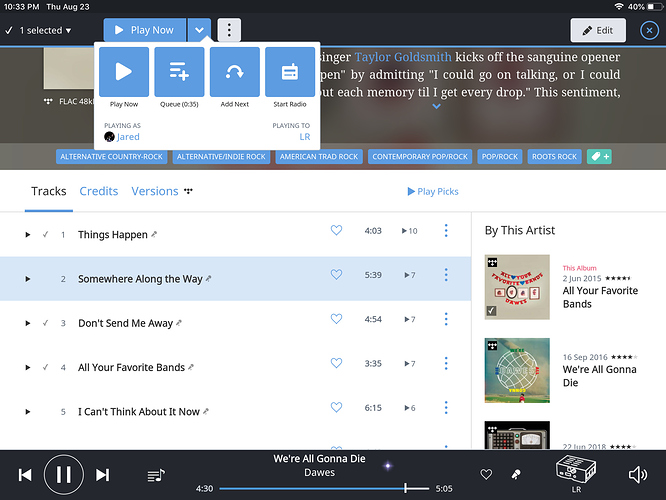Open the American Trad Rock genre tag
The width and height of the screenshot is (666, 500).
(x=319, y=156)
